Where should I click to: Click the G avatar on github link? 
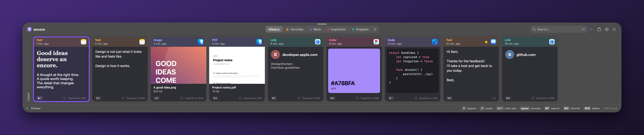coord(509,55)
